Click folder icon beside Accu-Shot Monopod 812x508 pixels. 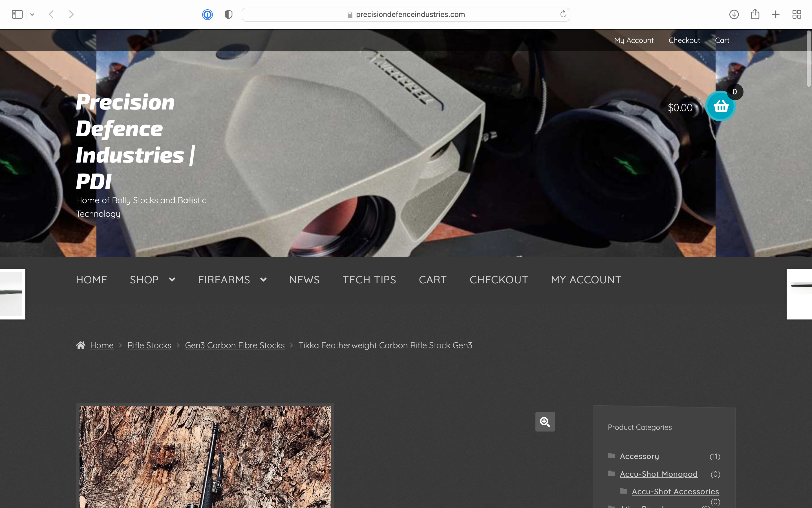click(x=611, y=473)
